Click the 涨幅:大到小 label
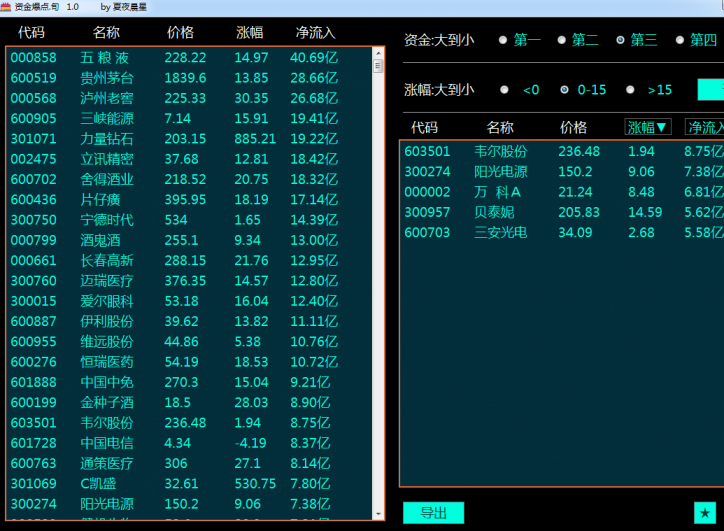Viewport: 724px width, 531px height. [439, 90]
